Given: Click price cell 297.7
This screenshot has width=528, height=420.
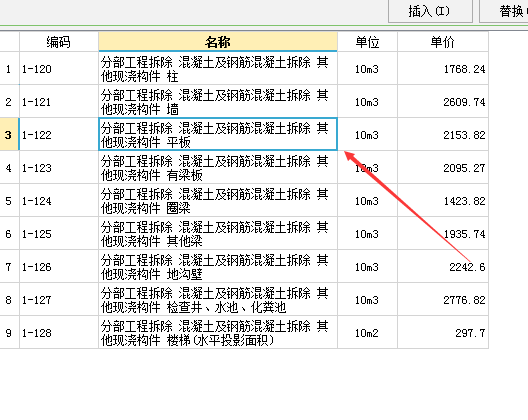Looking at the screenshot, I should (x=443, y=332).
